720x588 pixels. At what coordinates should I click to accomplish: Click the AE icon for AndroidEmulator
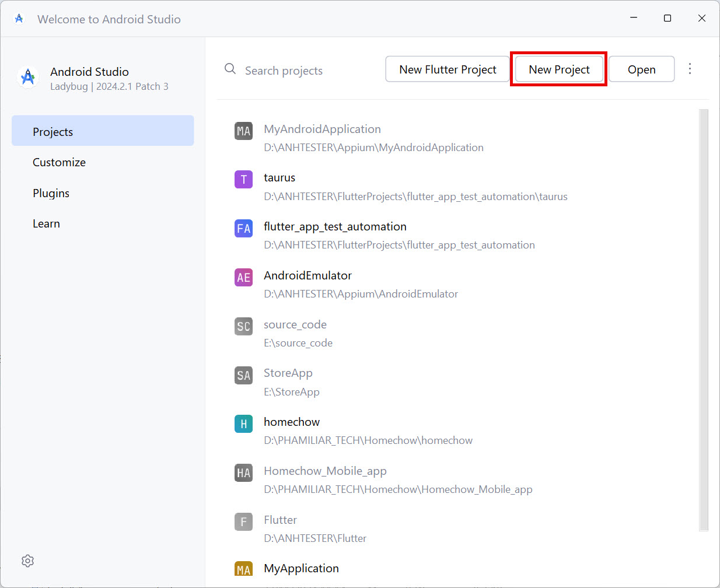243,277
